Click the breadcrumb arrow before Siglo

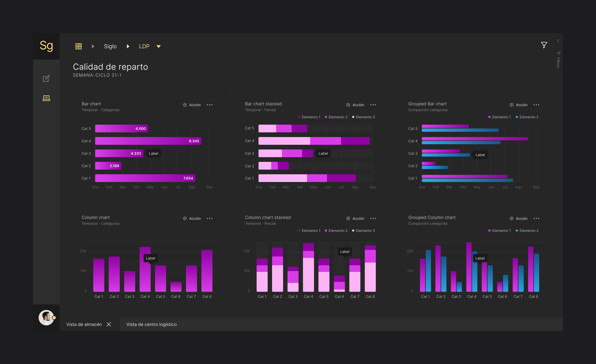click(93, 46)
